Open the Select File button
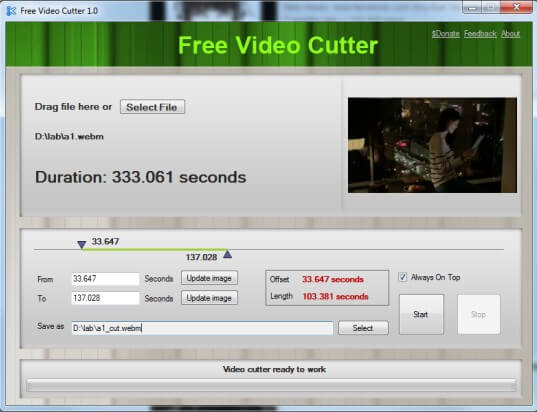537x412 pixels. click(152, 107)
